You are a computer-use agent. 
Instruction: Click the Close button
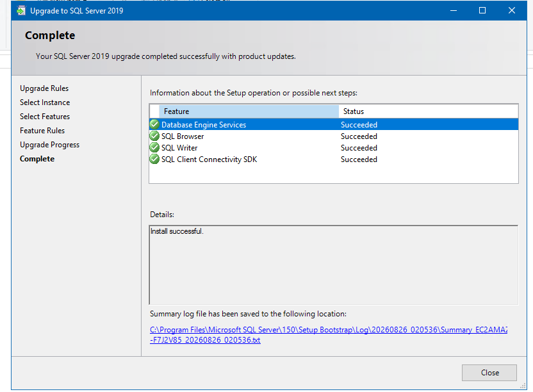point(489,373)
